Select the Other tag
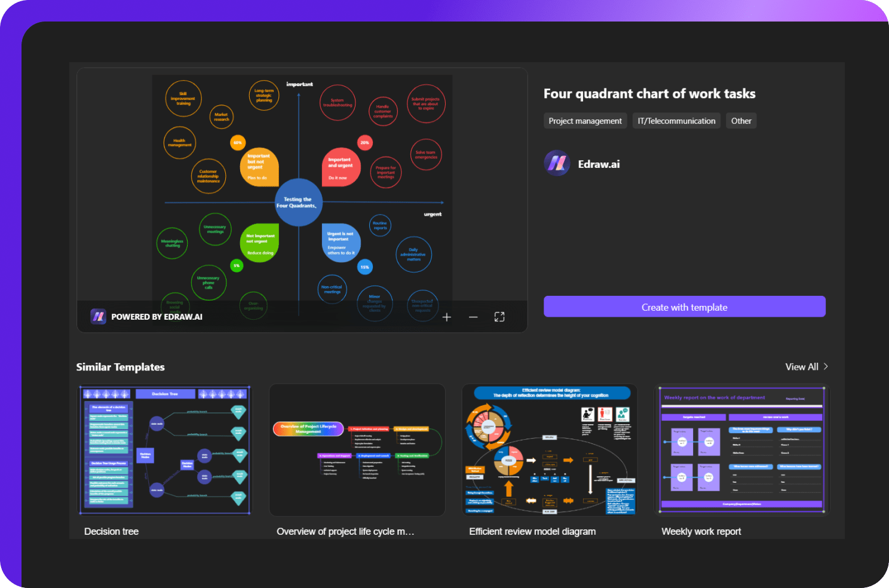889x588 pixels. pos(741,121)
